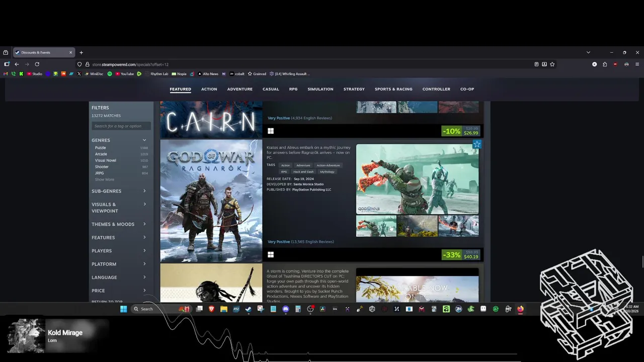
Task: Open Discord from the Windows taskbar
Action: [x=286, y=309]
